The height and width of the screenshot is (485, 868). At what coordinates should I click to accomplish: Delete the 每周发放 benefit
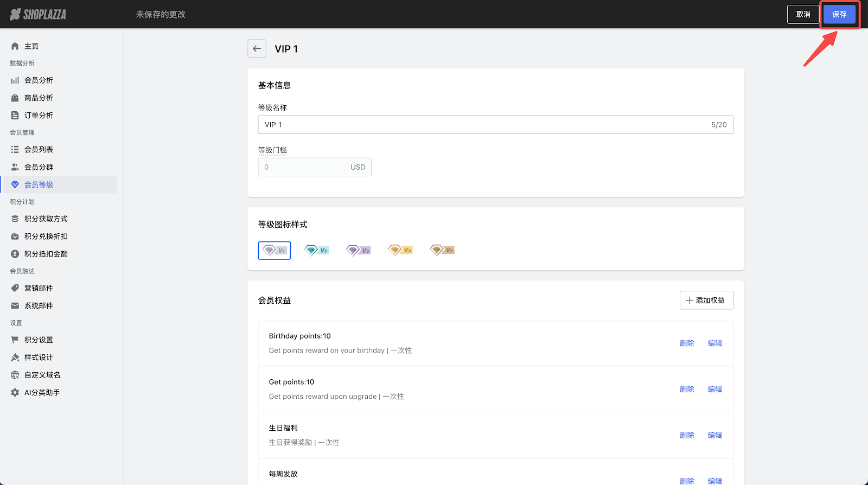pyautogui.click(x=687, y=481)
